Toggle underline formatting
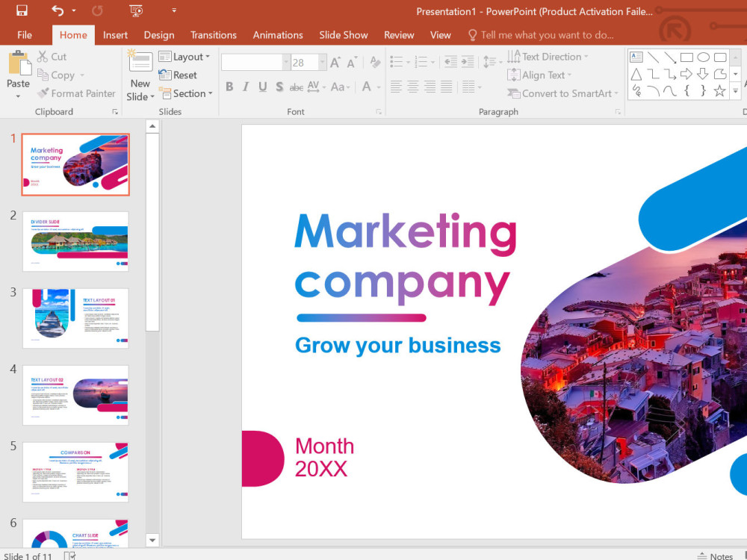747x560 pixels. pos(262,87)
